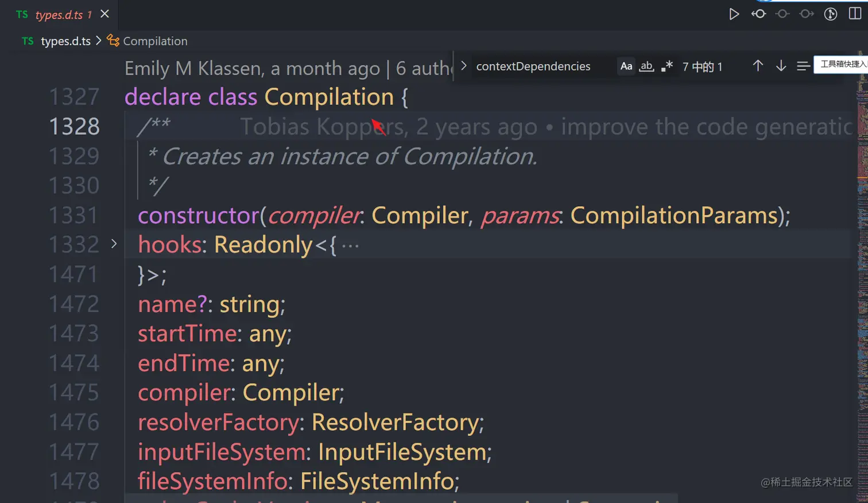Expand the folded ellipsis after Readonly<{
This screenshot has width=868, height=503.
(350, 245)
